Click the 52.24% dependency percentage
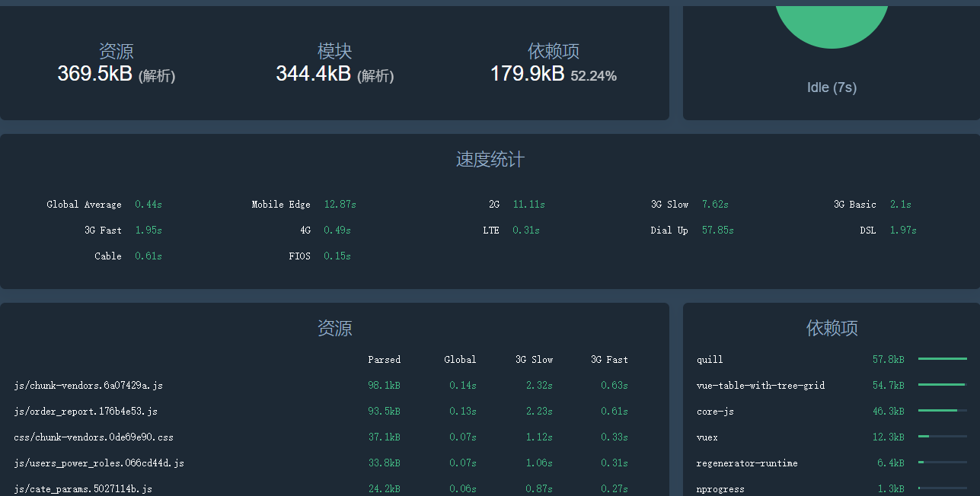Viewport: 980px width, 496px height. [x=594, y=76]
